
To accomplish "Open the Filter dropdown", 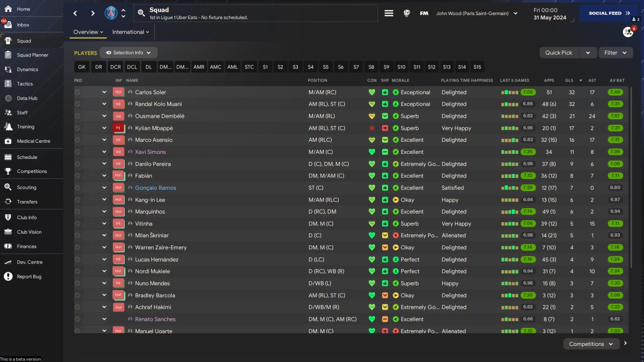I will (616, 53).
